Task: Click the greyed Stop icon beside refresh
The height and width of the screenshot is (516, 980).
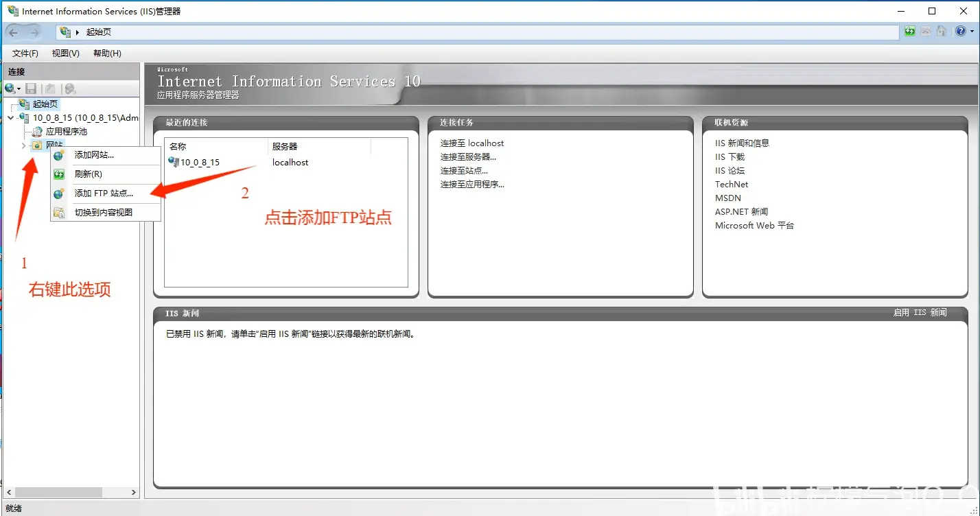Action: [x=926, y=32]
